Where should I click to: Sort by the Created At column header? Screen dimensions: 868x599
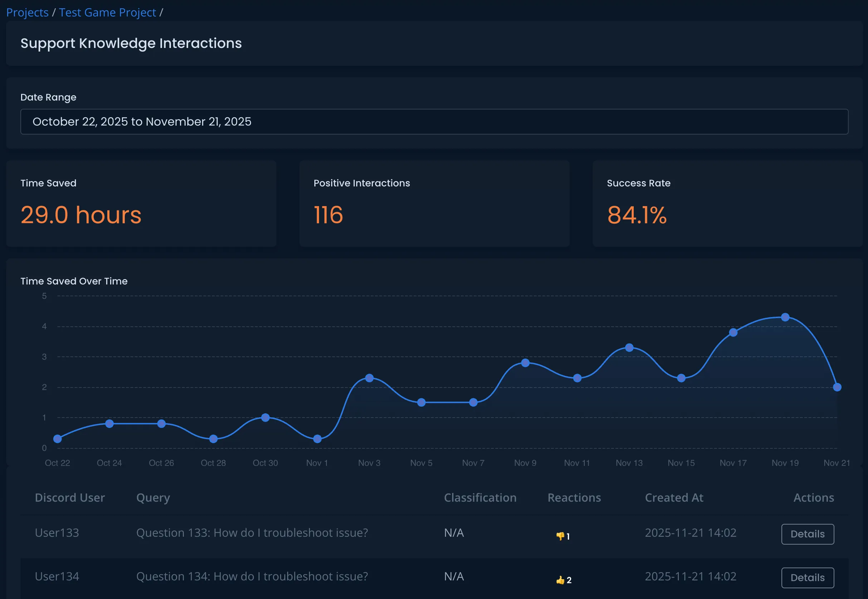(x=674, y=498)
